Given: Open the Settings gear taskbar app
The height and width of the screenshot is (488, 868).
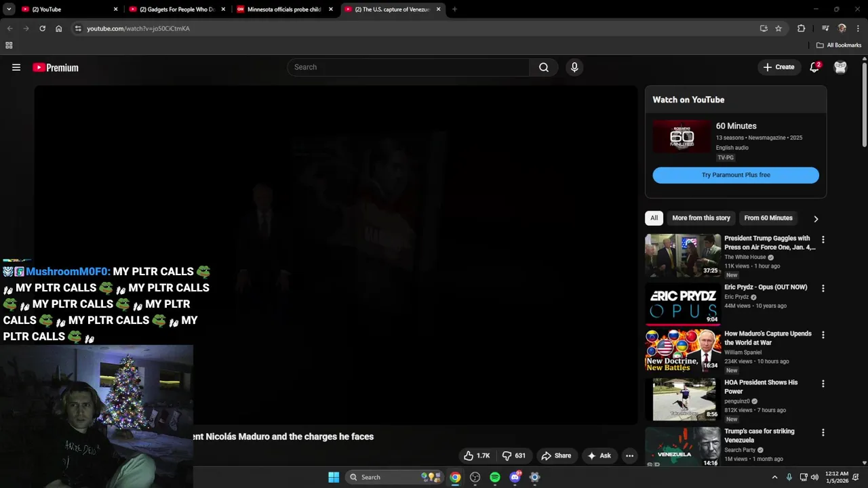Looking at the screenshot, I should 534,477.
